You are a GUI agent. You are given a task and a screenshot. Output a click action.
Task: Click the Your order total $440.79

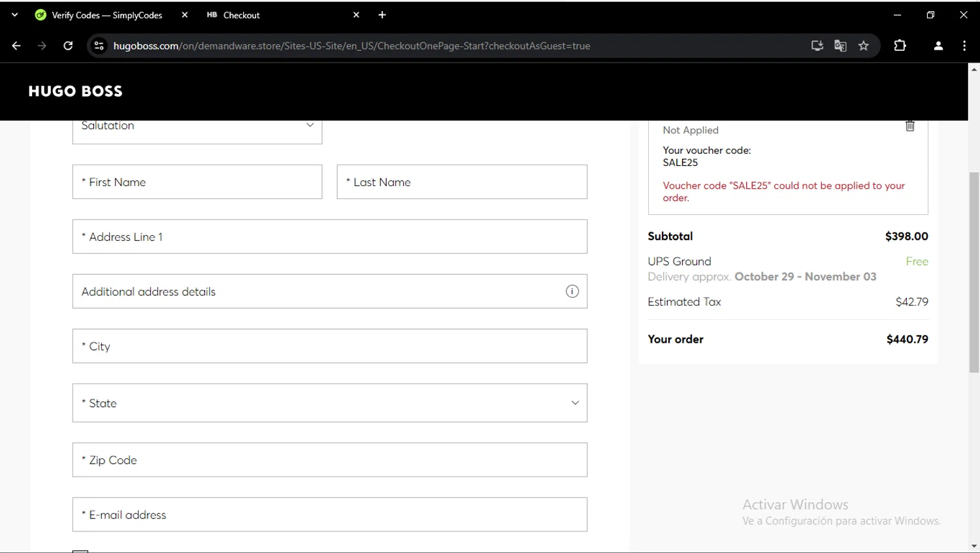click(x=907, y=340)
